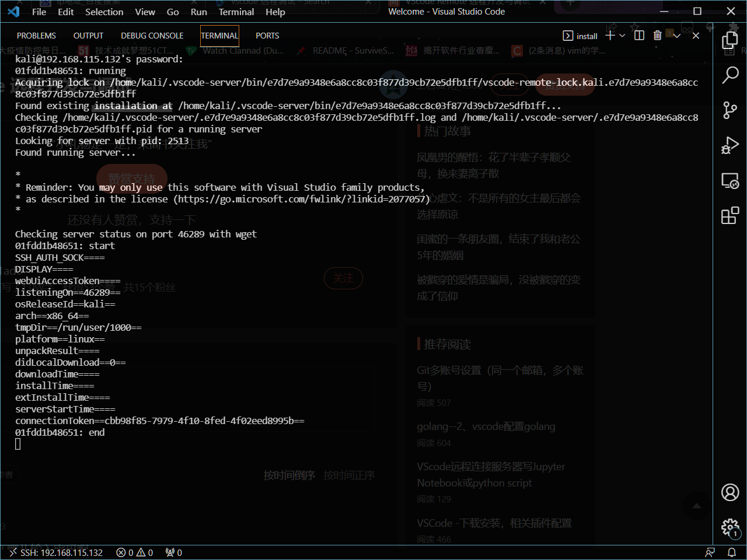Open the Accounts menu icon
747x560 pixels.
pyautogui.click(x=730, y=492)
